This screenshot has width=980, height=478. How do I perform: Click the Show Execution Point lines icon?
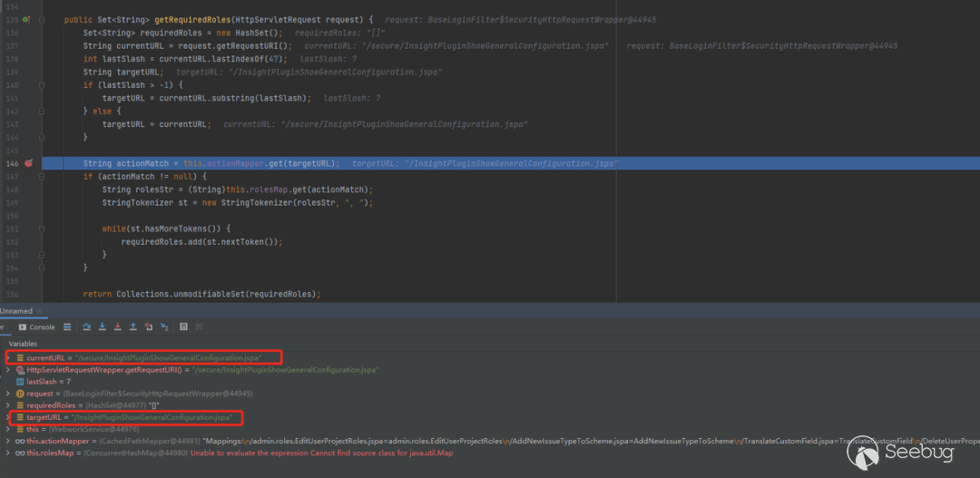pyautogui.click(x=67, y=327)
